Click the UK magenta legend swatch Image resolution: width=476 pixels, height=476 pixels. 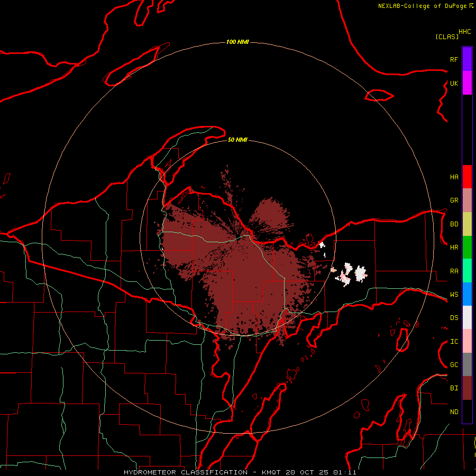[467, 83]
